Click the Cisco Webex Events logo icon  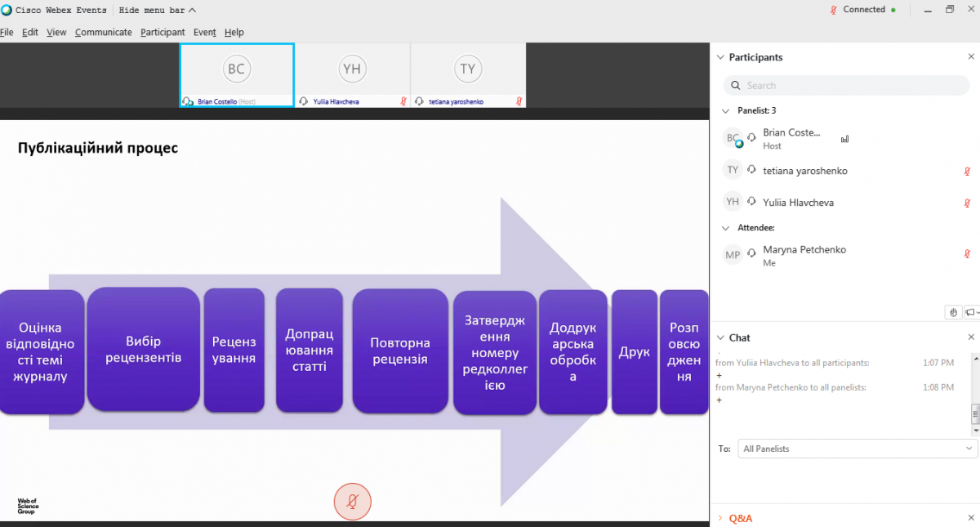tap(7, 11)
